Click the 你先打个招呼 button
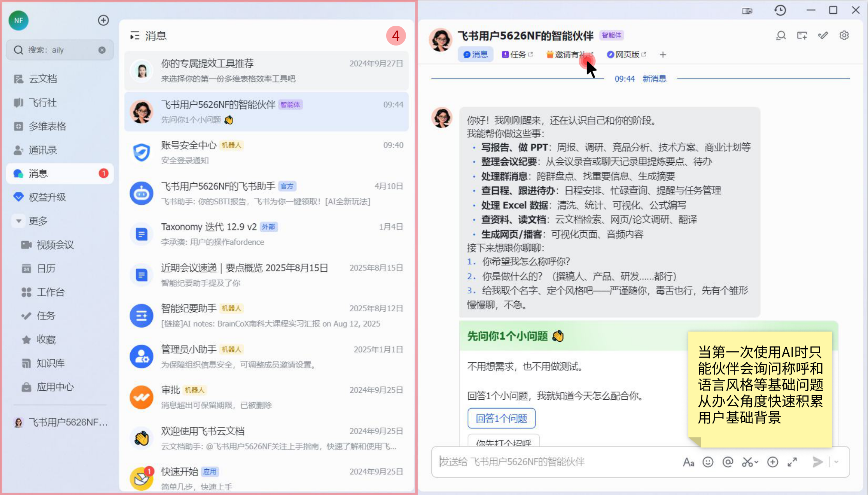Viewport: 868px width, 495px height. click(x=504, y=441)
